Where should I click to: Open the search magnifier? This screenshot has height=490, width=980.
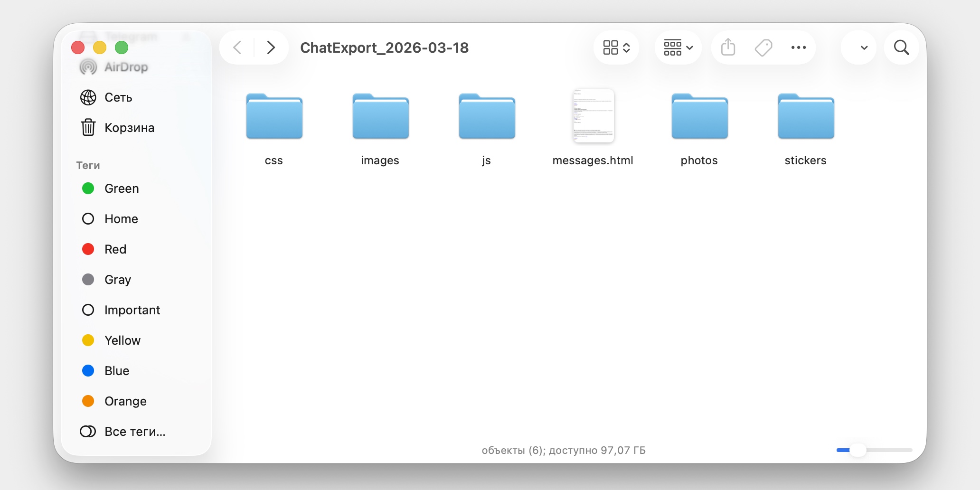[x=901, y=47]
